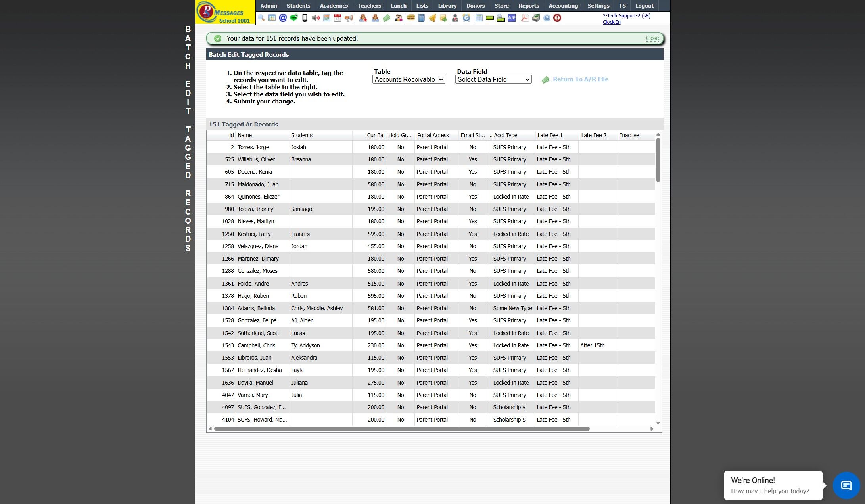Click the blue help question icon
The width and height of the screenshot is (865, 504).
(547, 18)
